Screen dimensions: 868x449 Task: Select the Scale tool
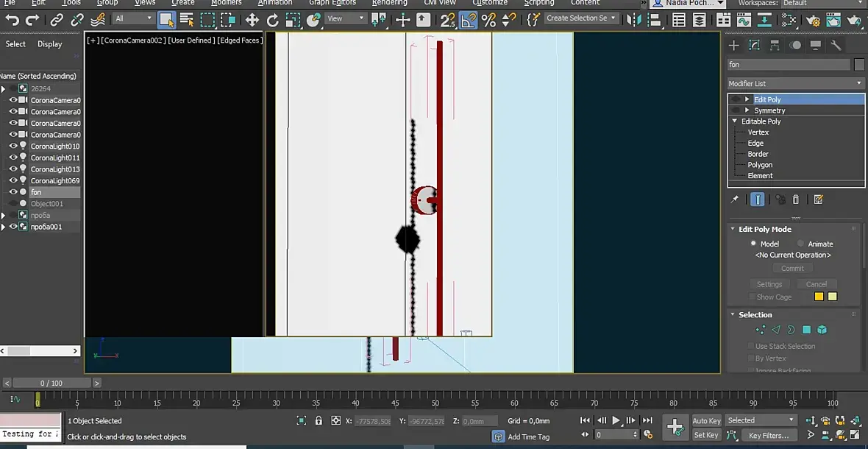pos(293,21)
